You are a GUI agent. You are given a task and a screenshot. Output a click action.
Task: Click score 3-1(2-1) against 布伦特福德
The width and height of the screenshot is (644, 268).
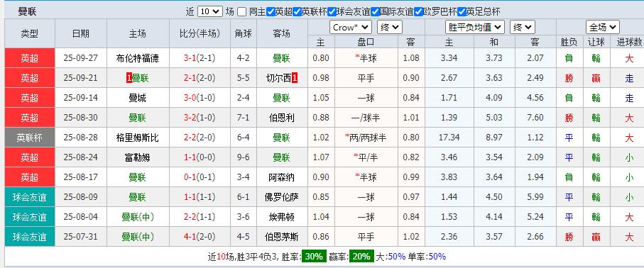[x=200, y=58]
